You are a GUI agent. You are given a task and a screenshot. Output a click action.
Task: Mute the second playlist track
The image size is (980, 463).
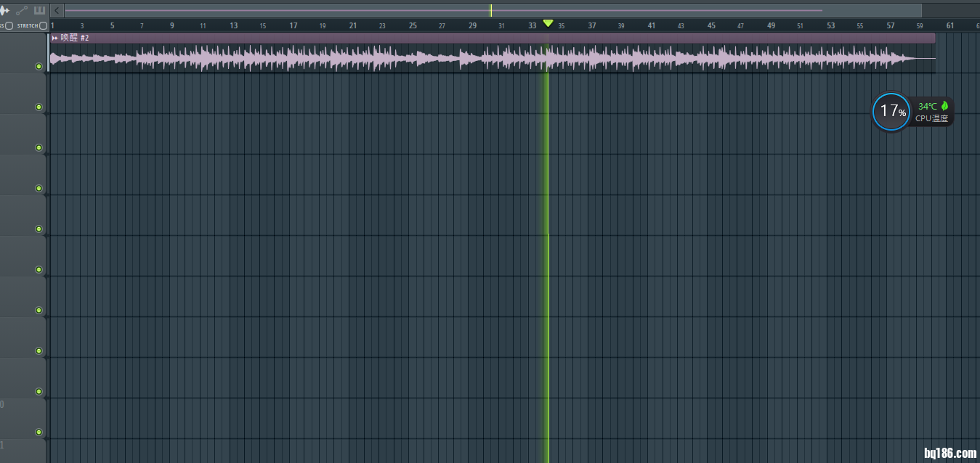tap(39, 107)
